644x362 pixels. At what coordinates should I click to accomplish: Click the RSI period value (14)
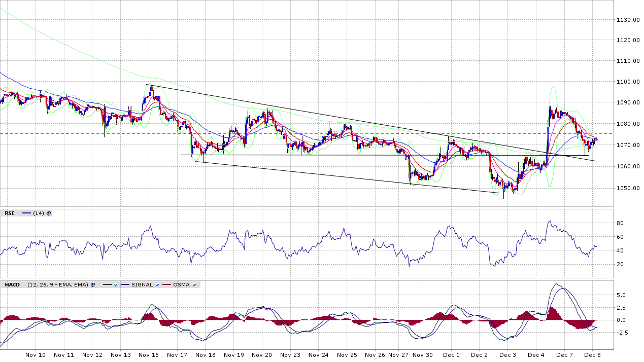[38, 213]
